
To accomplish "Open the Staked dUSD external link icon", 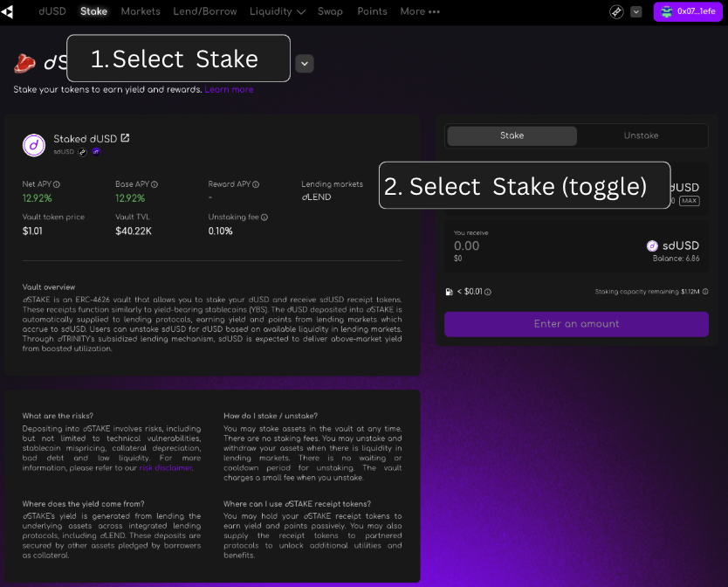I will tap(125, 138).
